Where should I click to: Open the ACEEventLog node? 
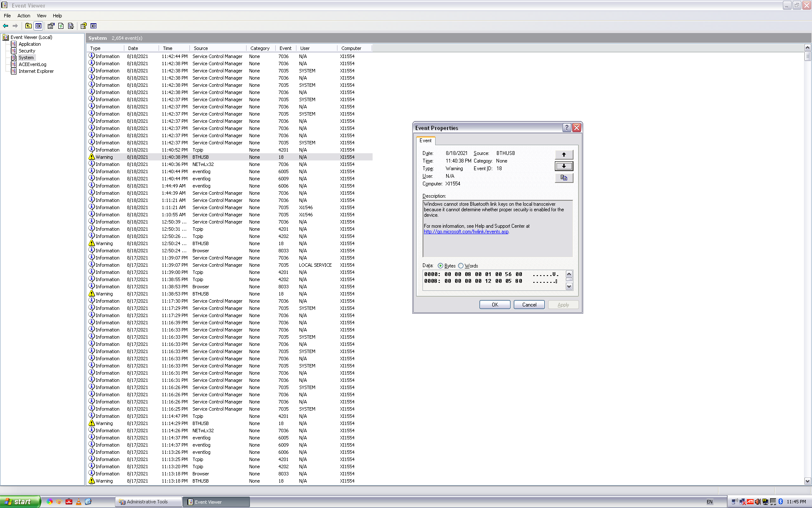tap(32, 64)
